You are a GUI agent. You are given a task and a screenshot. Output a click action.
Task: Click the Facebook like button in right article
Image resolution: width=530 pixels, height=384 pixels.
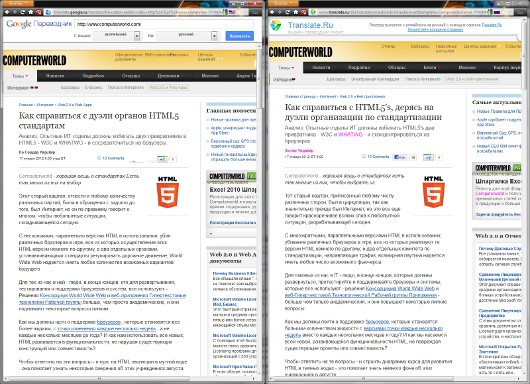[401, 157]
